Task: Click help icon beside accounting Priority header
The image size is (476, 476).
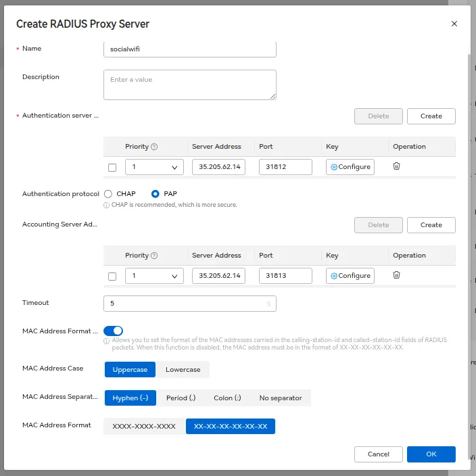Action: click(154, 256)
